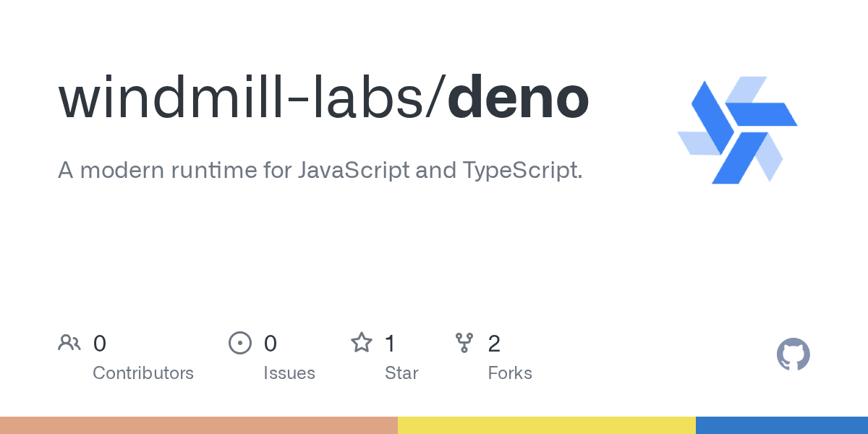Click the orange language bar segment
The height and width of the screenshot is (434, 868).
tap(199, 425)
